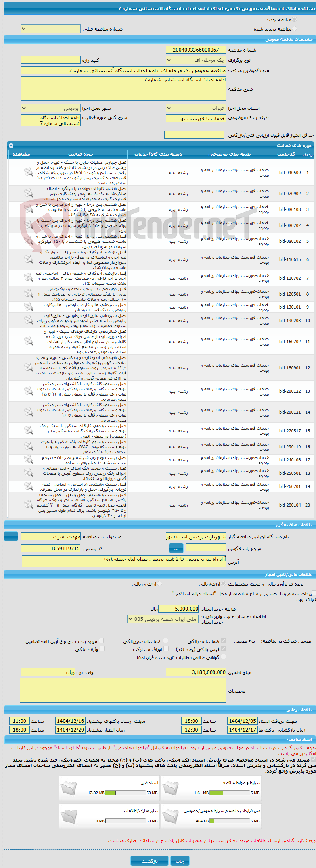The image size is (316, 868).
Task: Open view icon for row bld-110702
Action: click(29, 278)
